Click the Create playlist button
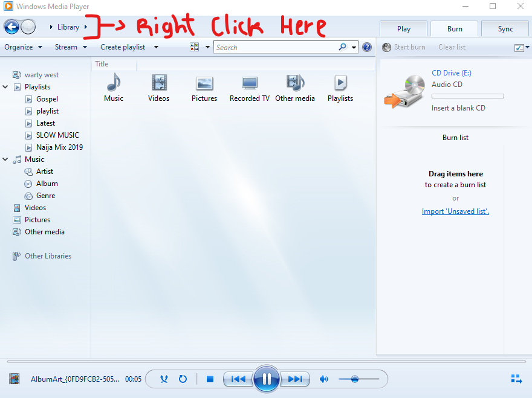The height and width of the screenshot is (398, 532). point(123,47)
